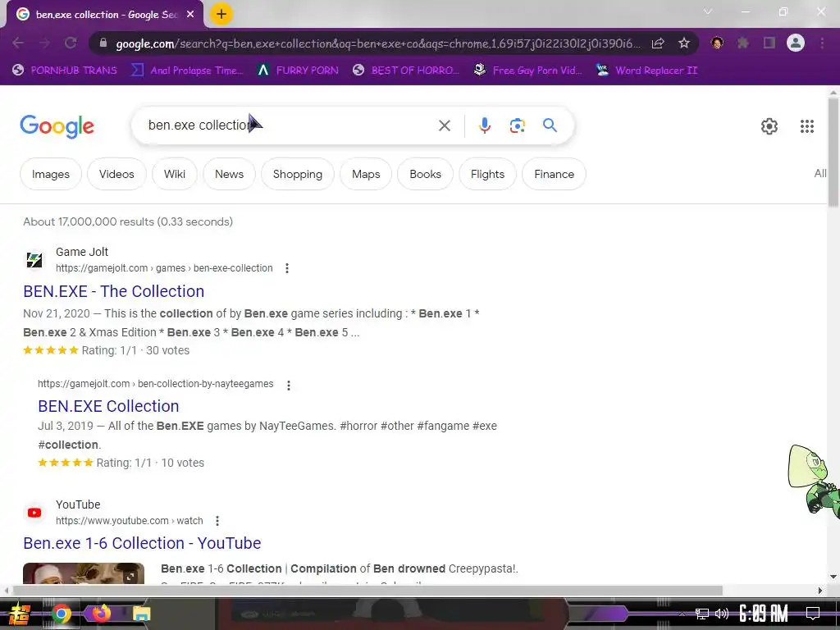Filter results by News
This screenshot has height=630, width=840.
[x=230, y=174]
